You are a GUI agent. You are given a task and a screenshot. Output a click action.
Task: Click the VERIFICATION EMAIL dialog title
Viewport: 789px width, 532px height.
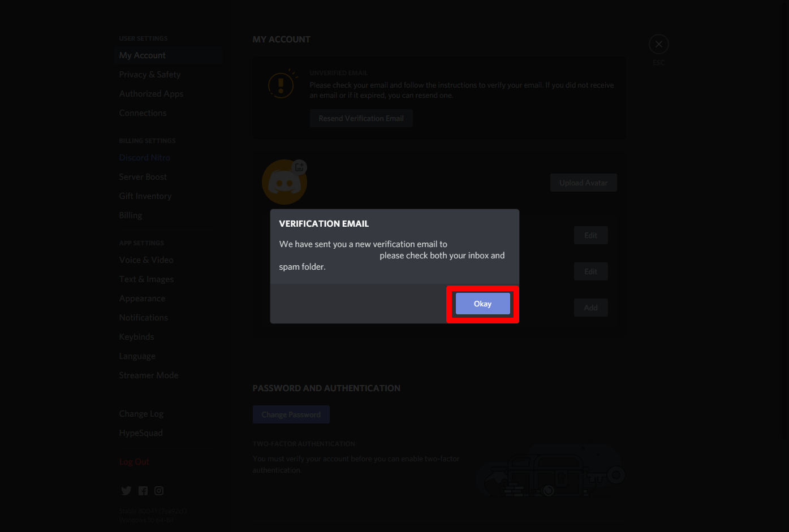324,224
